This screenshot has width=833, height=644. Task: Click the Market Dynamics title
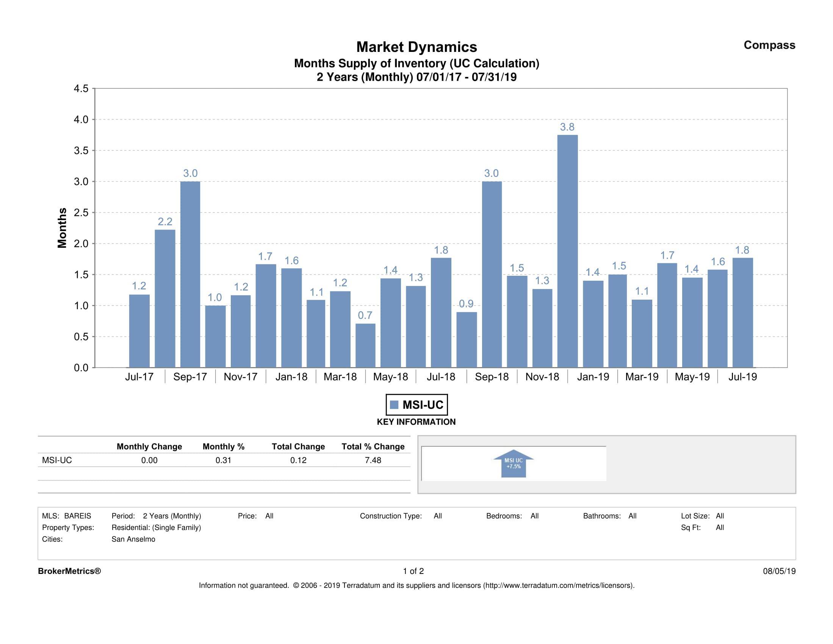click(x=417, y=47)
